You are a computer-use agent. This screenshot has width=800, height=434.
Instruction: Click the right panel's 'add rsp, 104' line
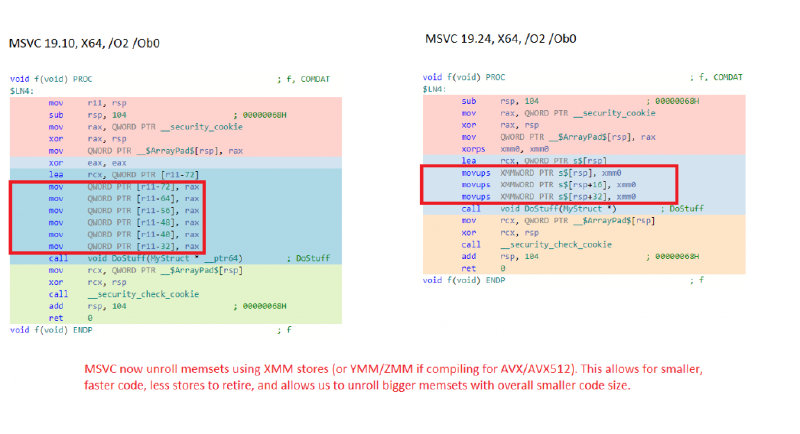500,256
